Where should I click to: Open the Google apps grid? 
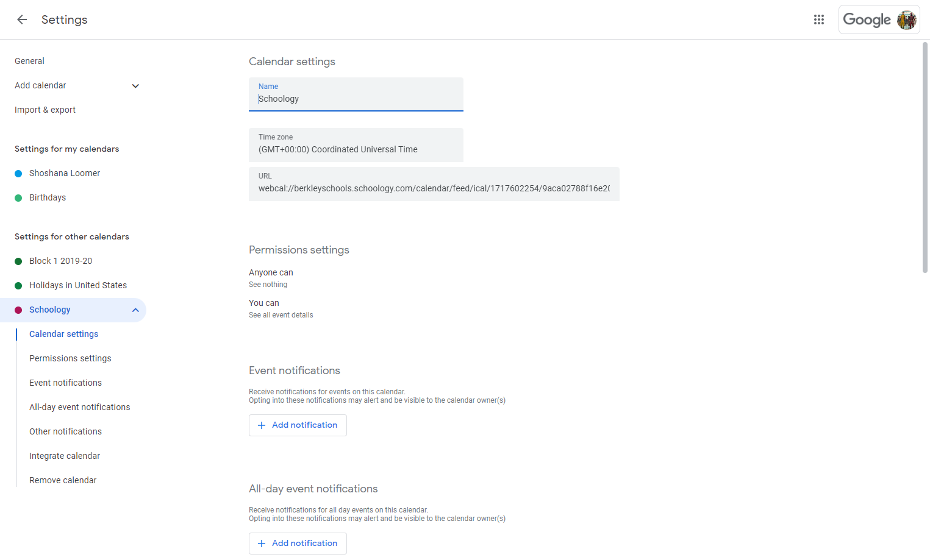tap(819, 19)
